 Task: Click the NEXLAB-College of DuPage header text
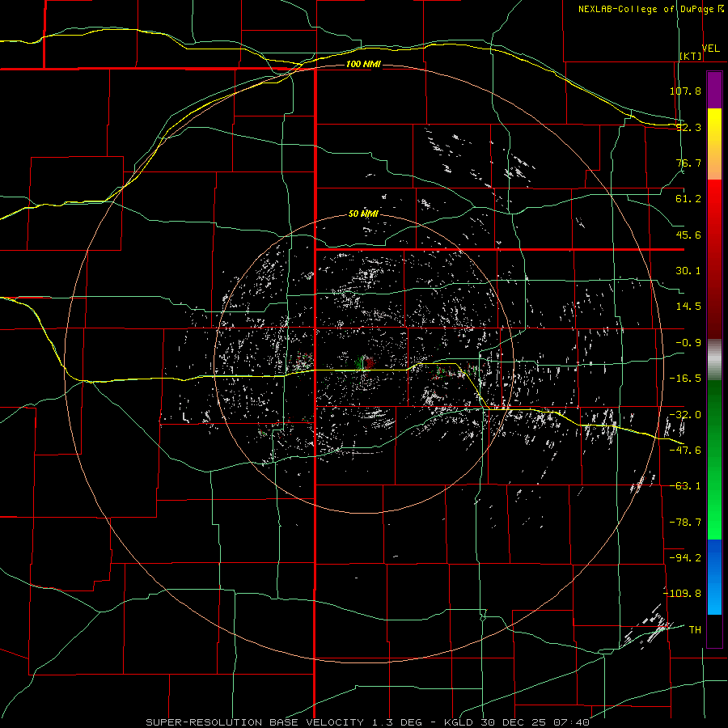(647, 9)
